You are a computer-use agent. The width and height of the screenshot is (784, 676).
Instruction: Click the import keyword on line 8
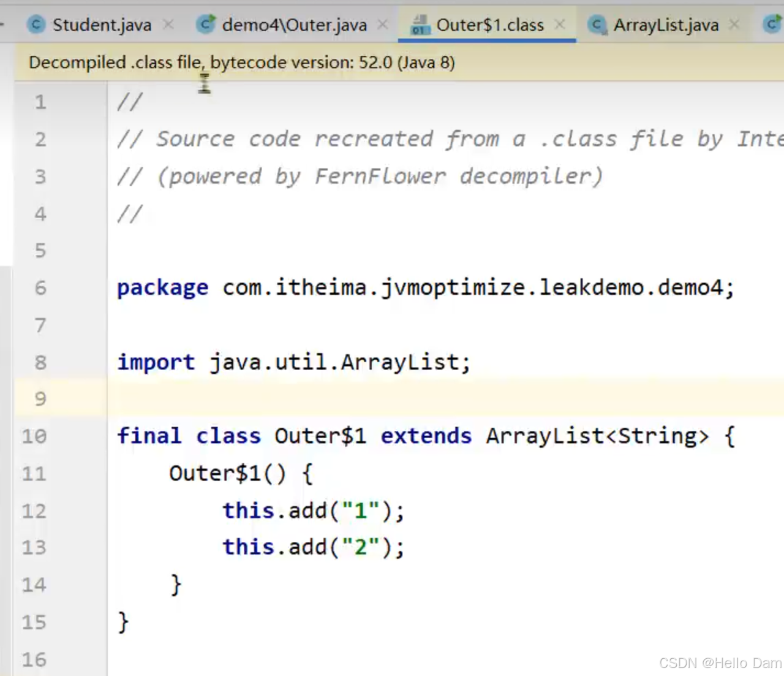156,362
